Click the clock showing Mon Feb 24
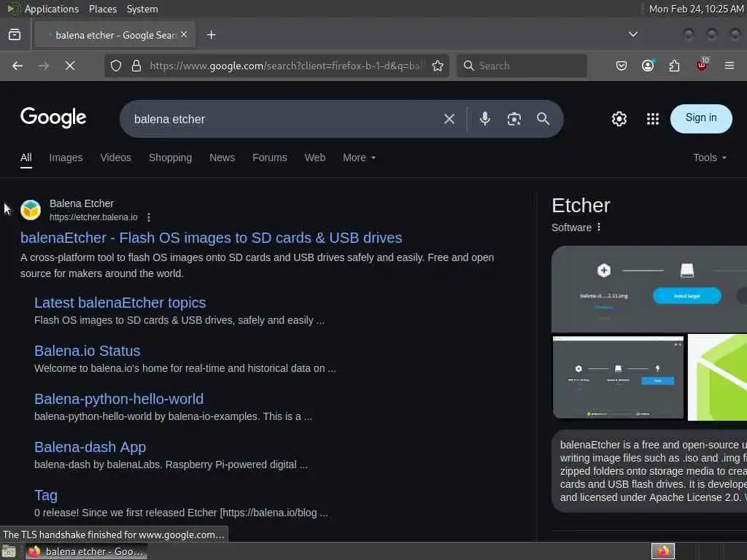Screen dimensions: 747x560 pos(696,9)
